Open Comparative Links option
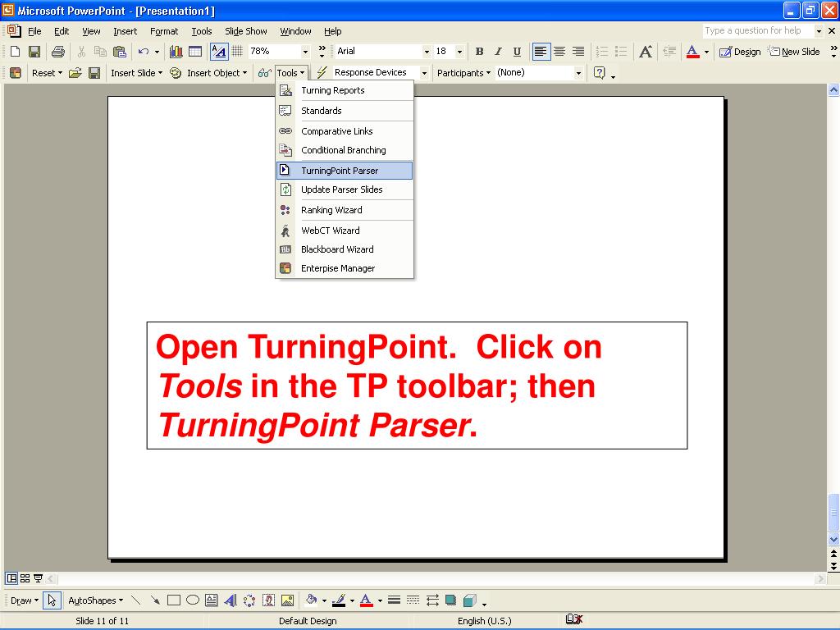The width and height of the screenshot is (840, 630). point(345,130)
